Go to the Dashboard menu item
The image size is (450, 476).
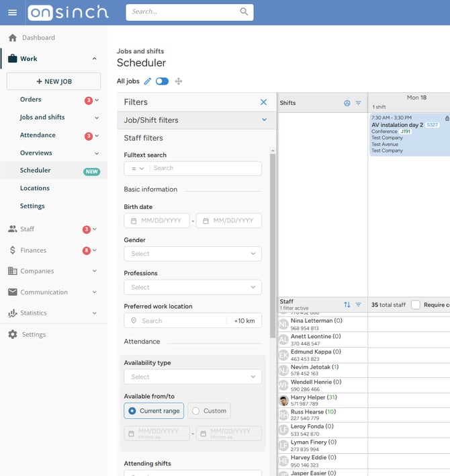pos(38,38)
